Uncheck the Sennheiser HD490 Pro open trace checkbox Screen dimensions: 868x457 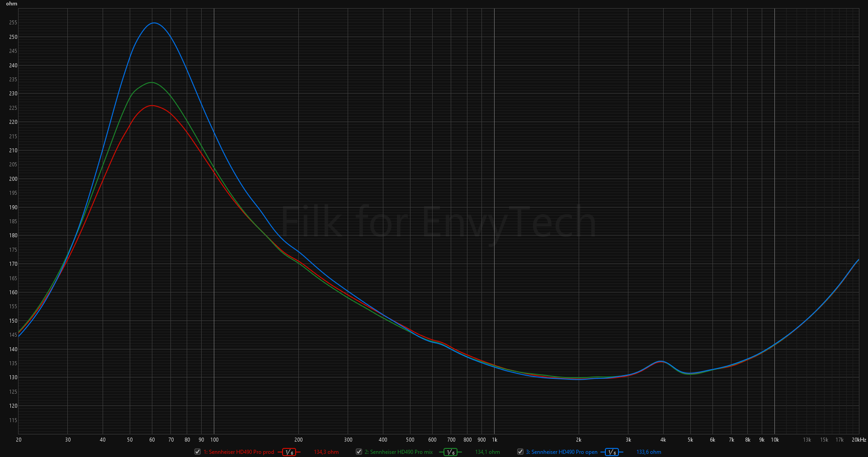point(520,452)
